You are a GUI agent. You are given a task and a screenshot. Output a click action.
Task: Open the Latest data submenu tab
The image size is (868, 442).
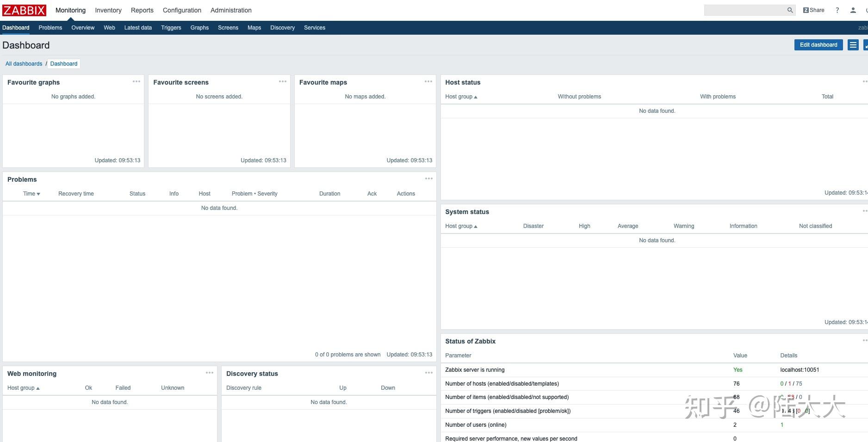[x=138, y=28]
